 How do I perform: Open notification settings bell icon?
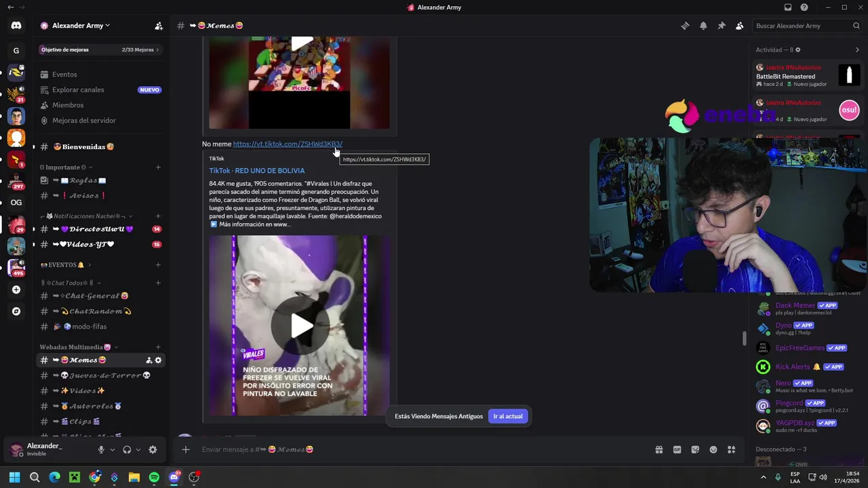tap(703, 26)
